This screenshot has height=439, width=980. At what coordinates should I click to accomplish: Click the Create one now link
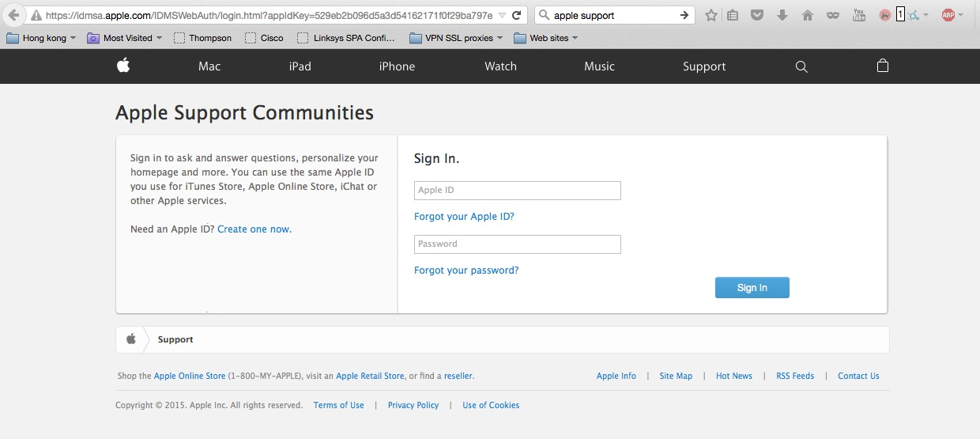tap(254, 229)
